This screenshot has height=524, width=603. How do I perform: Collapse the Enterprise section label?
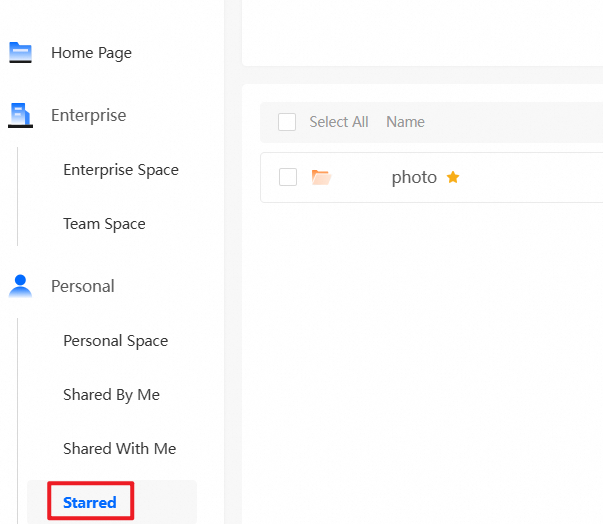point(88,115)
